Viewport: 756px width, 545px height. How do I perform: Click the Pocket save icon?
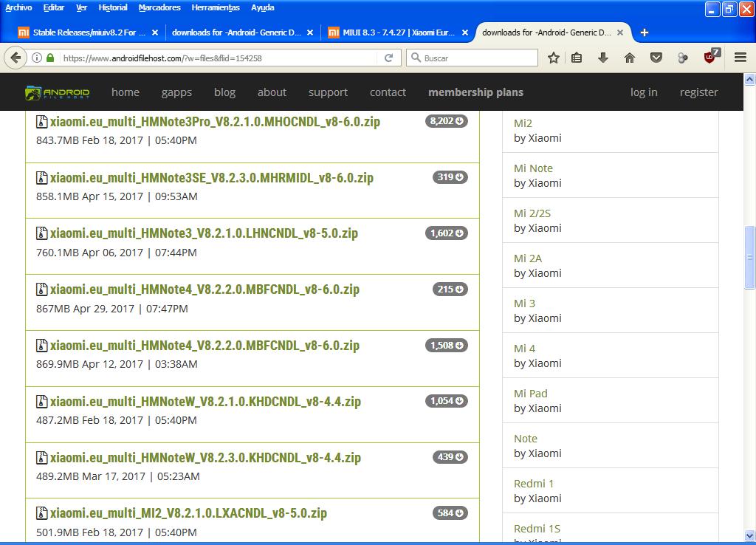[656, 58]
